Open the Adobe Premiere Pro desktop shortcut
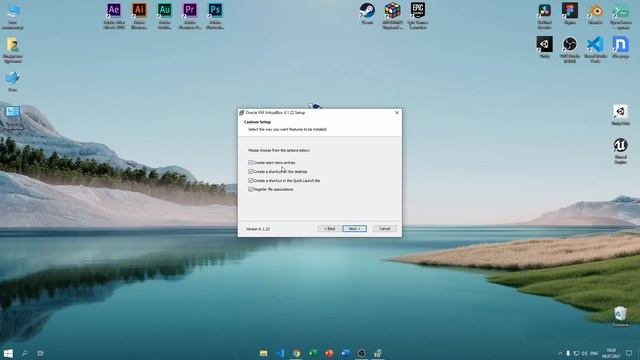Image resolution: width=640 pixels, height=360 pixels. [190, 16]
